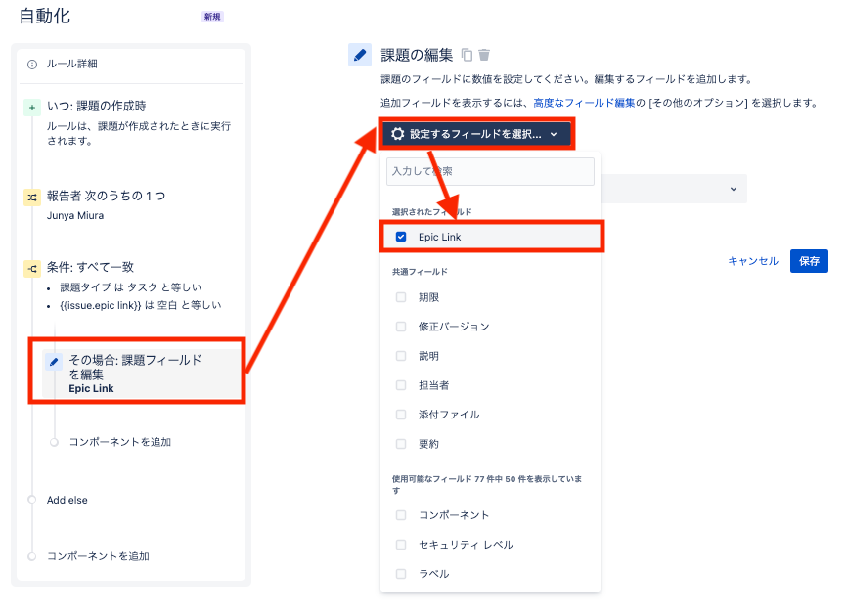This screenshot has width=847, height=616.
Task: Click the copy icon next to 課題の編集
Action: 468,55
